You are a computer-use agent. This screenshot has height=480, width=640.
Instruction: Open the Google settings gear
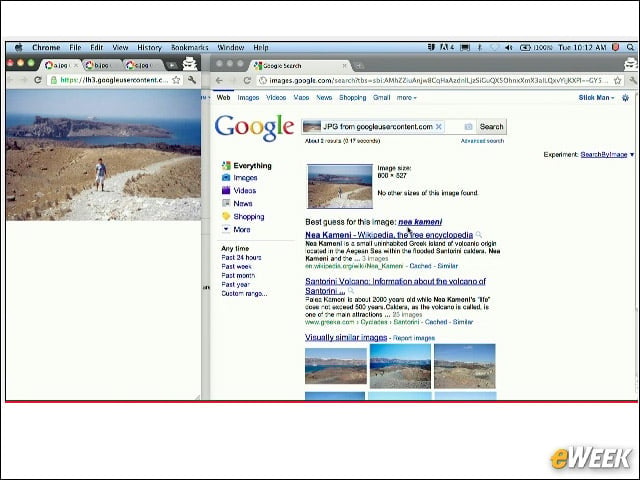click(625, 98)
